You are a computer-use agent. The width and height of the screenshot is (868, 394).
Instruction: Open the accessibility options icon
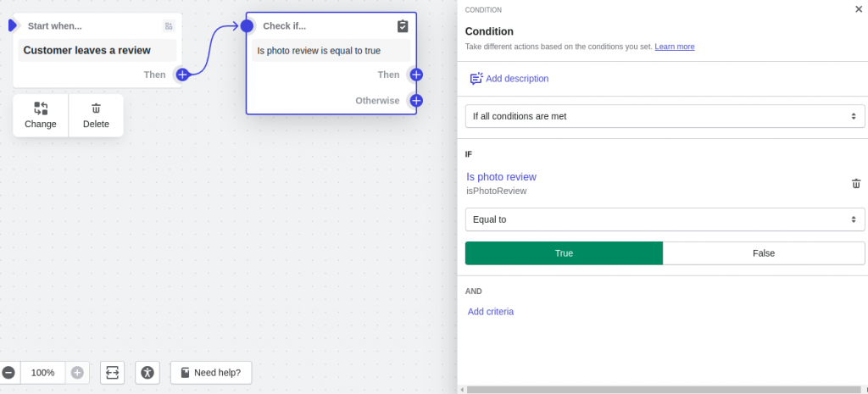tap(147, 373)
